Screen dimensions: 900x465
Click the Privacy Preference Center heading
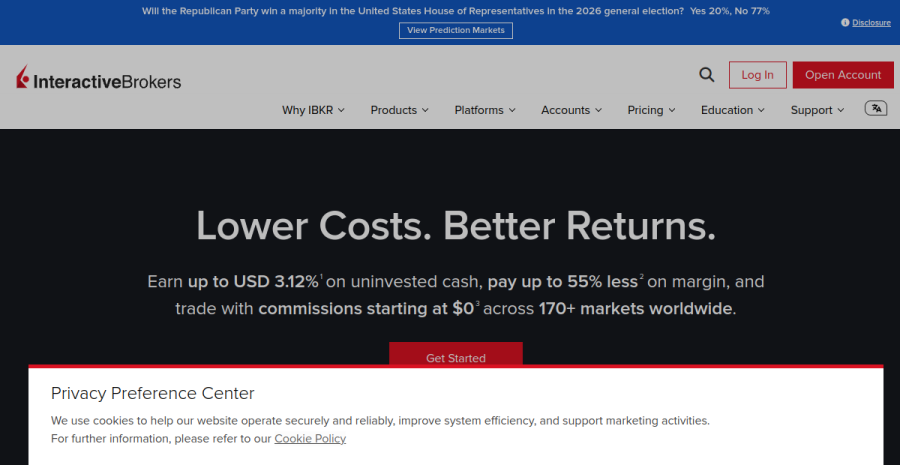point(153,393)
